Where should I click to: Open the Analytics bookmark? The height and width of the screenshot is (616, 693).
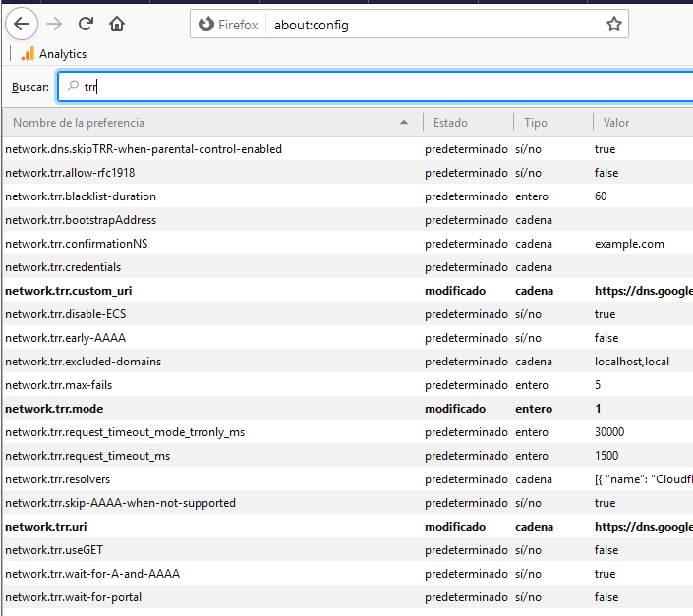point(54,54)
